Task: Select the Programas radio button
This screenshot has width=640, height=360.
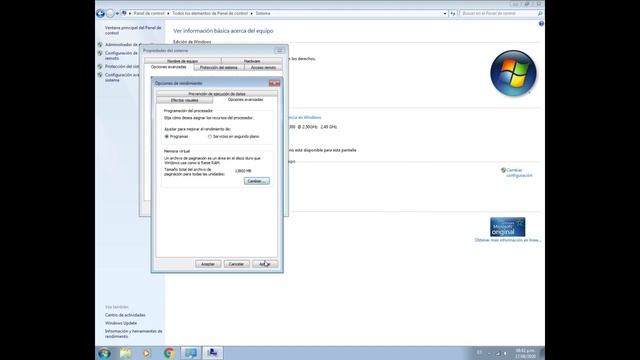Action: coord(167,137)
